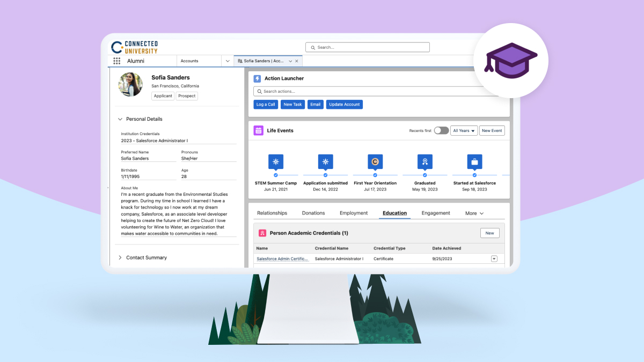Click the Started at Salesforce briefcase icon
Screen dimensions: 644x362
tap(474, 161)
